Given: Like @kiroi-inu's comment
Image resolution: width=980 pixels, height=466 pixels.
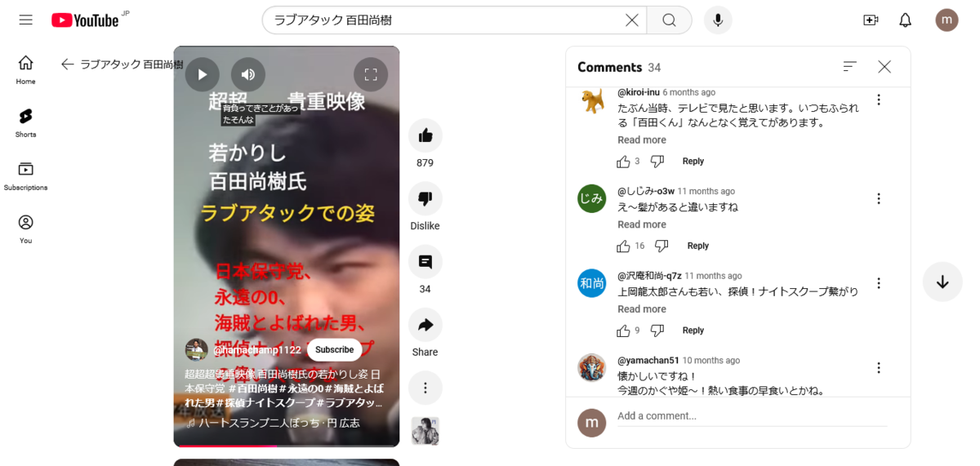Looking at the screenshot, I should 624,162.
